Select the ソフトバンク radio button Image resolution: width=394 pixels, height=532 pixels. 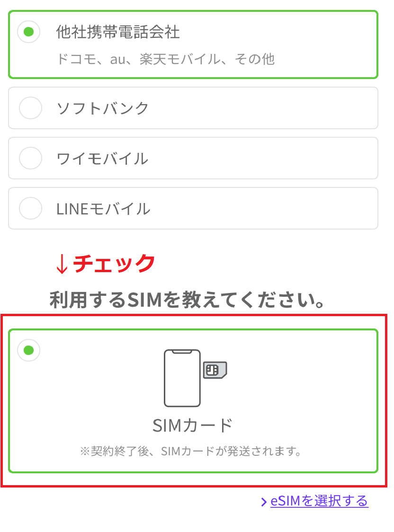[x=30, y=108]
